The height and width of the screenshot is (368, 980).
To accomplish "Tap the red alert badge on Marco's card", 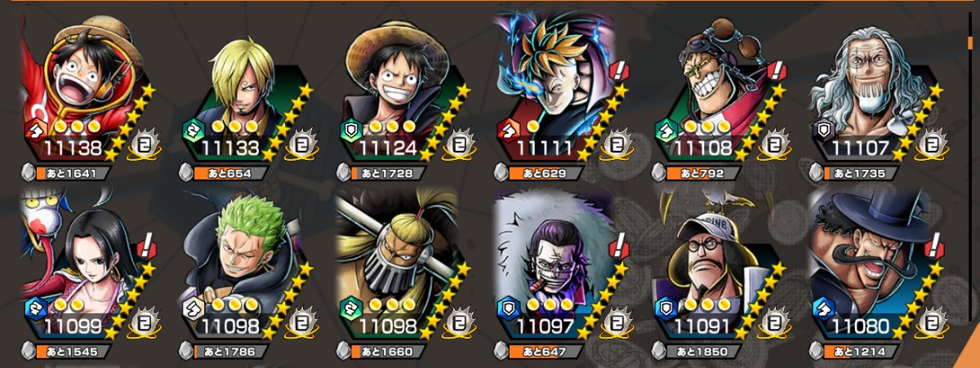I will 620,71.
